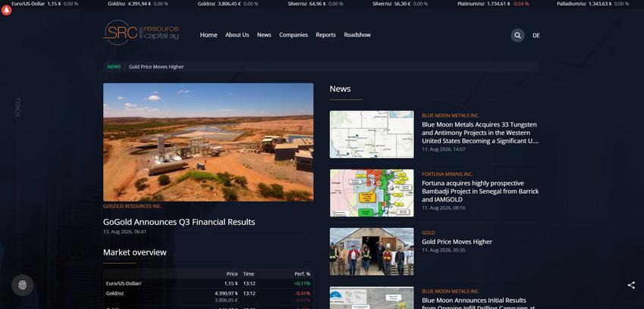The width and height of the screenshot is (644, 309).
Task: Open 'Gold Price Moves Higher' news headline
Action: (457, 242)
